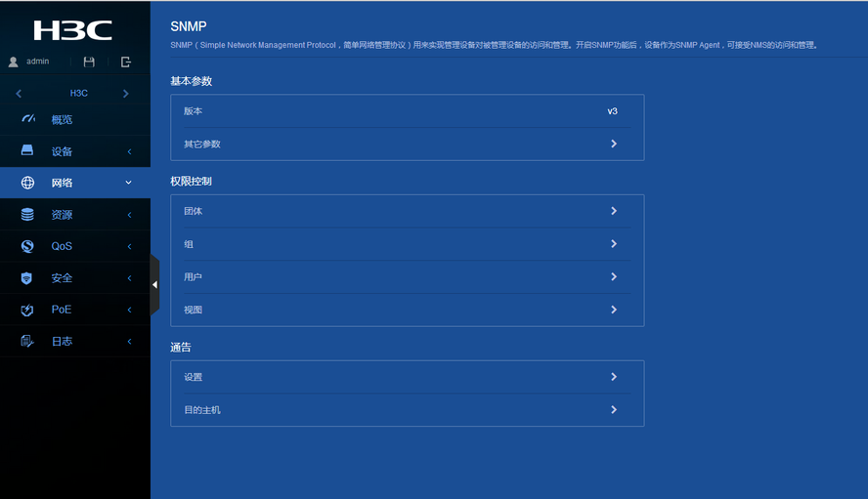Click the logout icon beside admin

[126, 62]
